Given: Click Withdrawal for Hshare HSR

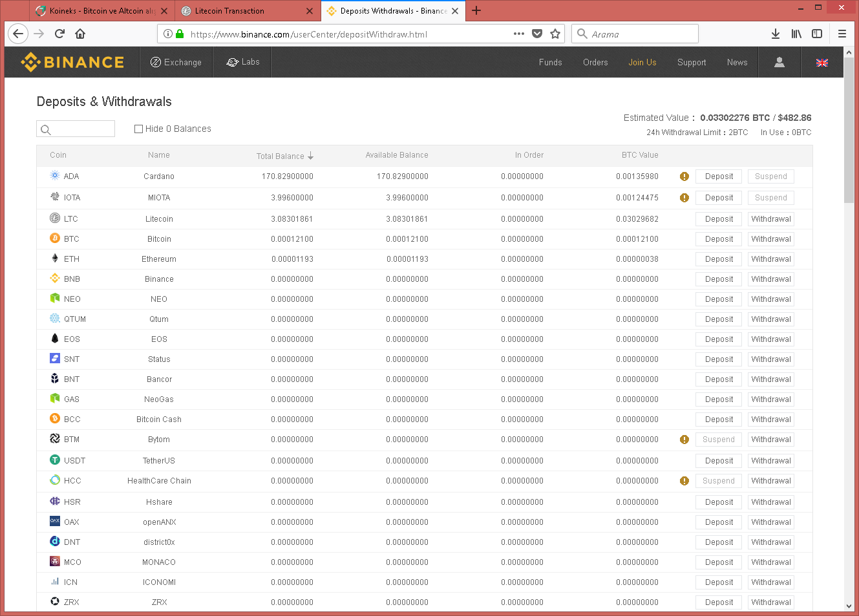Looking at the screenshot, I should pos(771,502).
